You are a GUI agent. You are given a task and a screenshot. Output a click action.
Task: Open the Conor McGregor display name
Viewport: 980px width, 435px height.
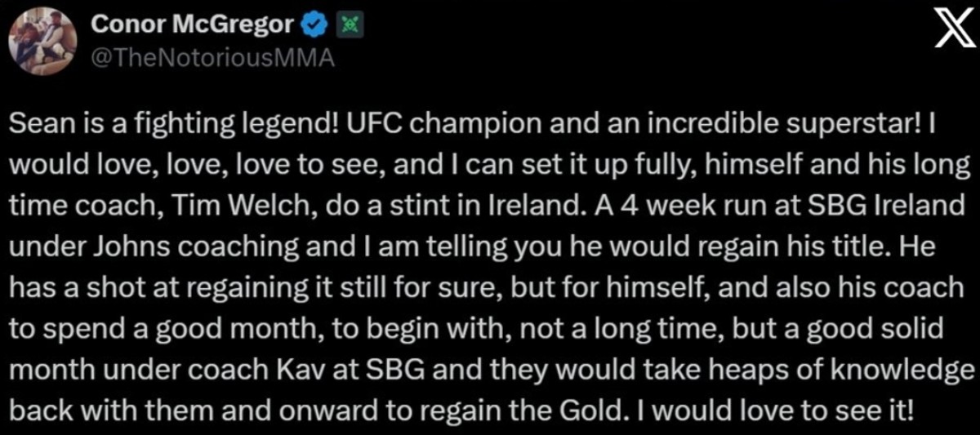coord(192,26)
